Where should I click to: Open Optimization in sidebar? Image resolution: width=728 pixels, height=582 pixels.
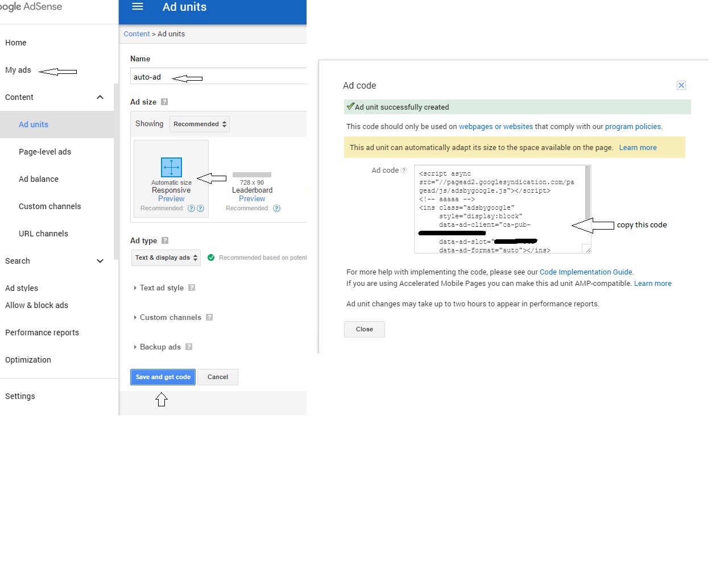28,360
